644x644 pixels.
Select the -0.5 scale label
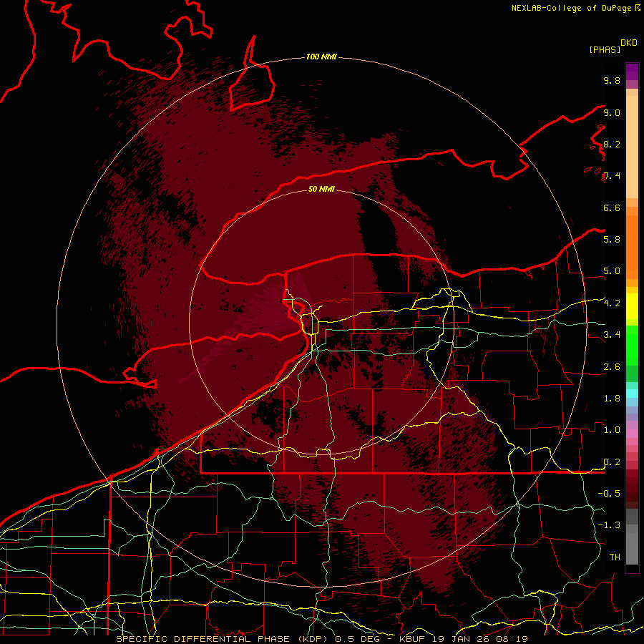(x=609, y=494)
